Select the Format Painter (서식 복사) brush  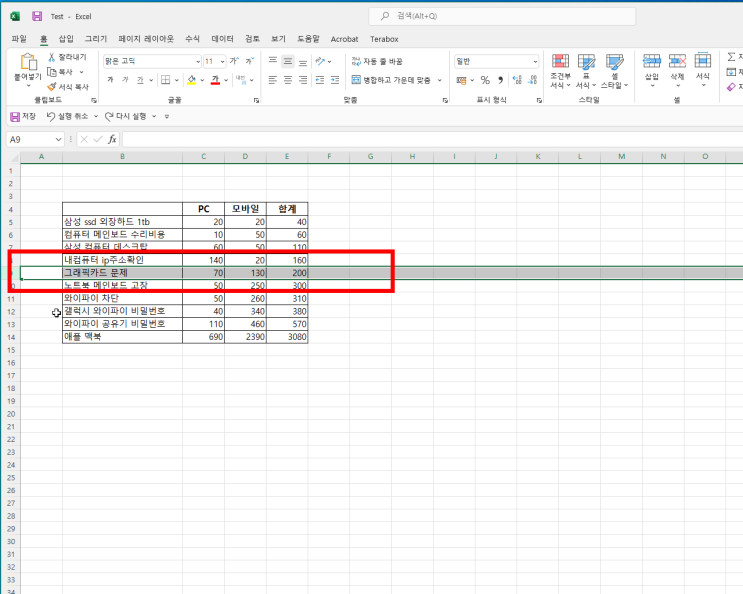click(52, 87)
